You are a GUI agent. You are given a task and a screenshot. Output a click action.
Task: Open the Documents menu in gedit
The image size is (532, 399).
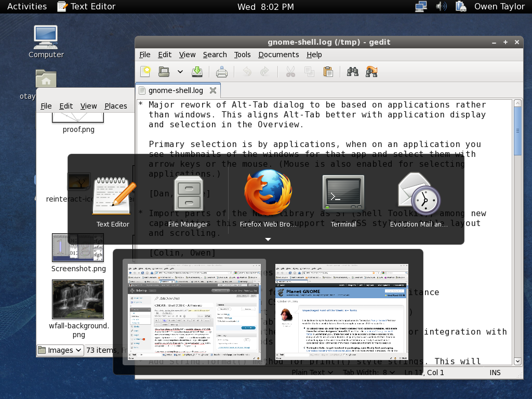[278, 55]
